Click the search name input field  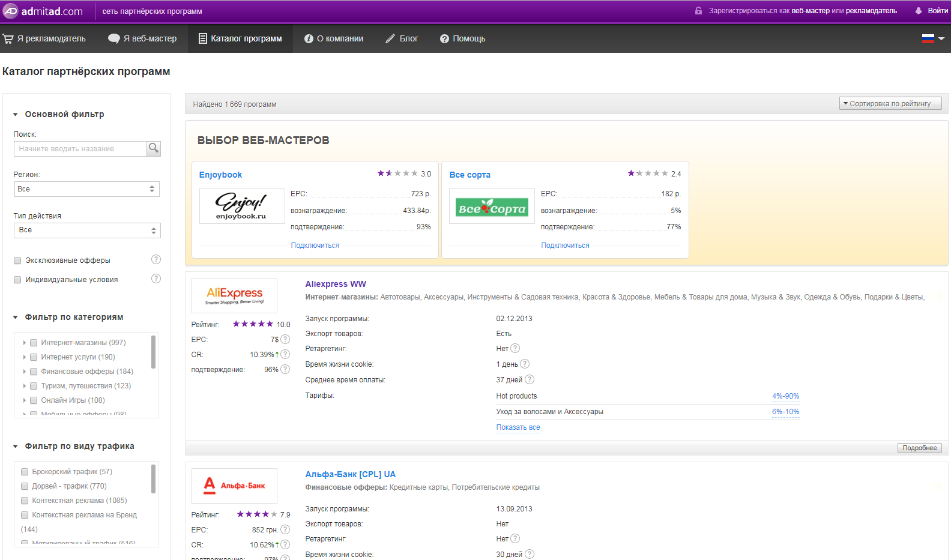click(80, 149)
